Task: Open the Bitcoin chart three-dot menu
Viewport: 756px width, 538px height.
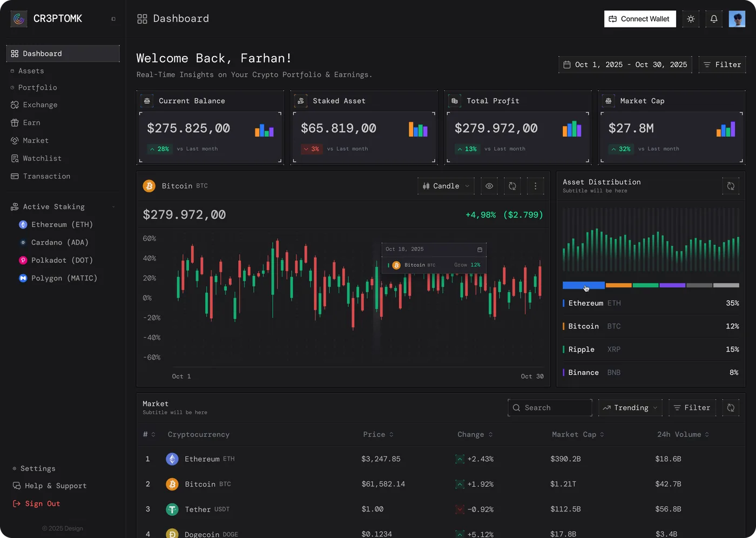Action: [x=535, y=186]
